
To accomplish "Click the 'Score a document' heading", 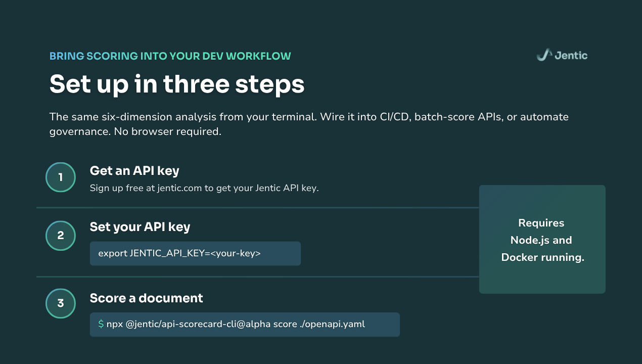I will 146,298.
